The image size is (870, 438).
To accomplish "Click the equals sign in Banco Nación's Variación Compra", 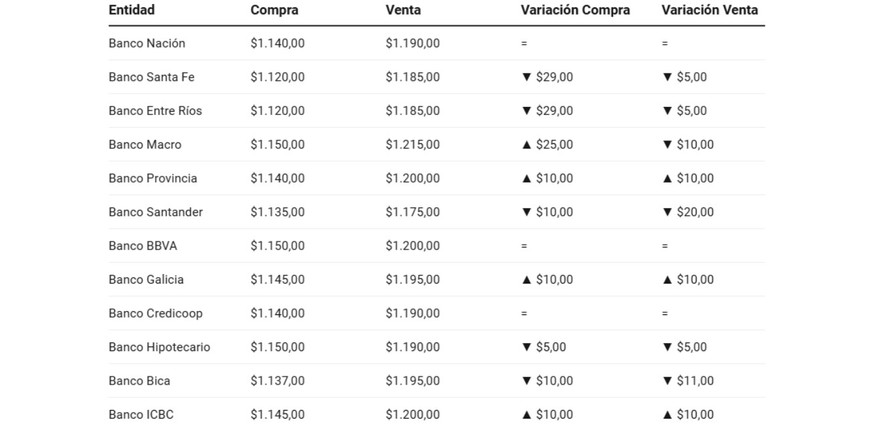I will [524, 44].
